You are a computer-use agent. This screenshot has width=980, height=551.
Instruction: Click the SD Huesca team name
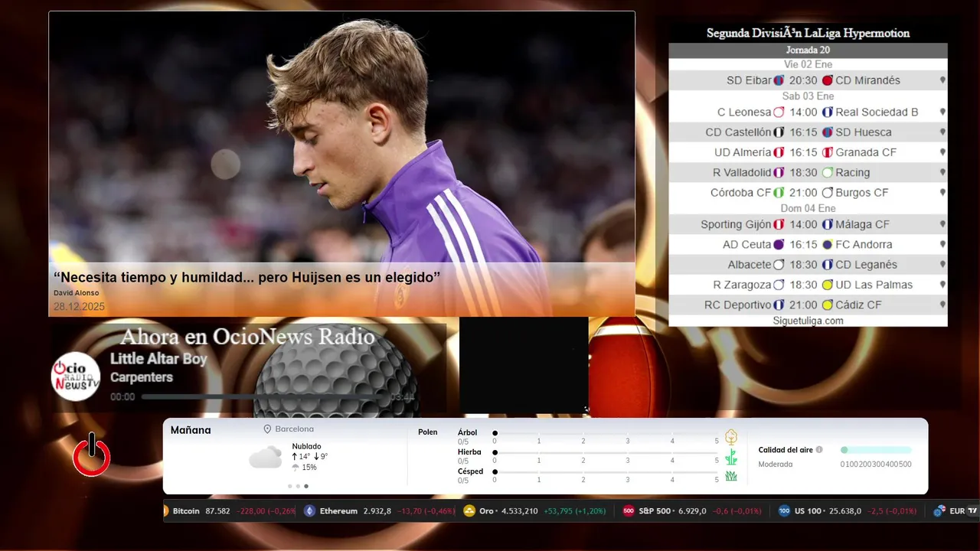(864, 132)
